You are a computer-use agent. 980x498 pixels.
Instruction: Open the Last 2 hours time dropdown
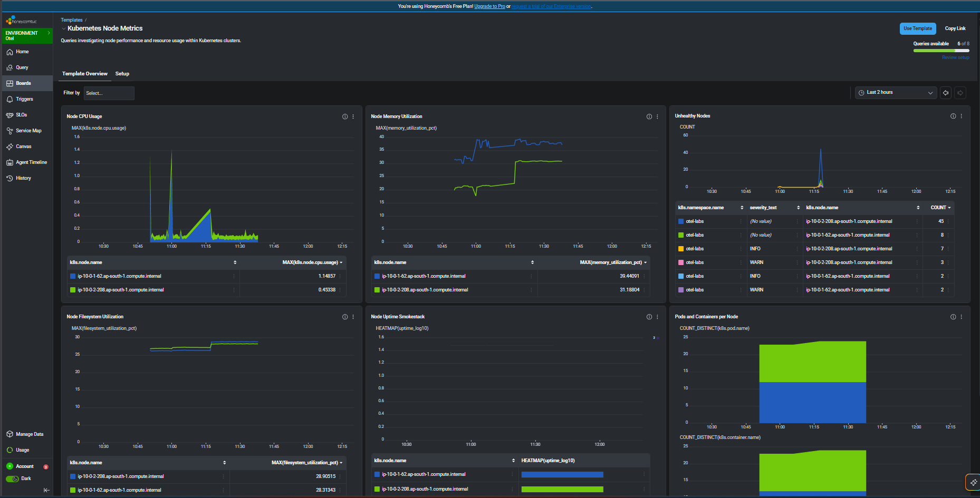tap(896, 93)
